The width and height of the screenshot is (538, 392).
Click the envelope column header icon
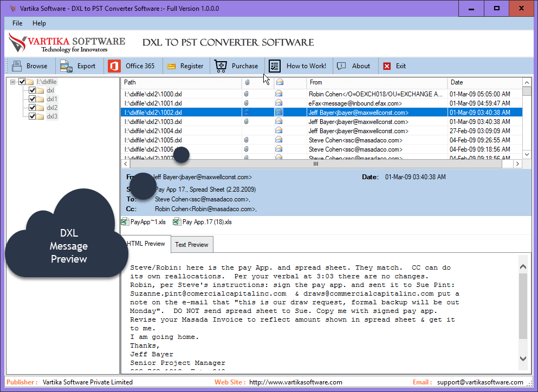pos(280,82)
